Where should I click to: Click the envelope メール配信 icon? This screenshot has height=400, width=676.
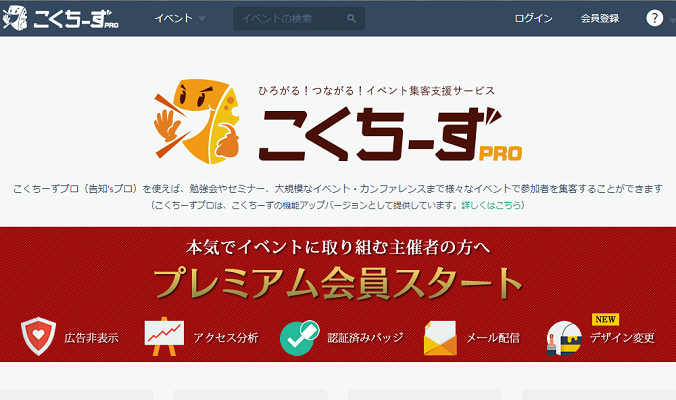click(x=440, y=338)
